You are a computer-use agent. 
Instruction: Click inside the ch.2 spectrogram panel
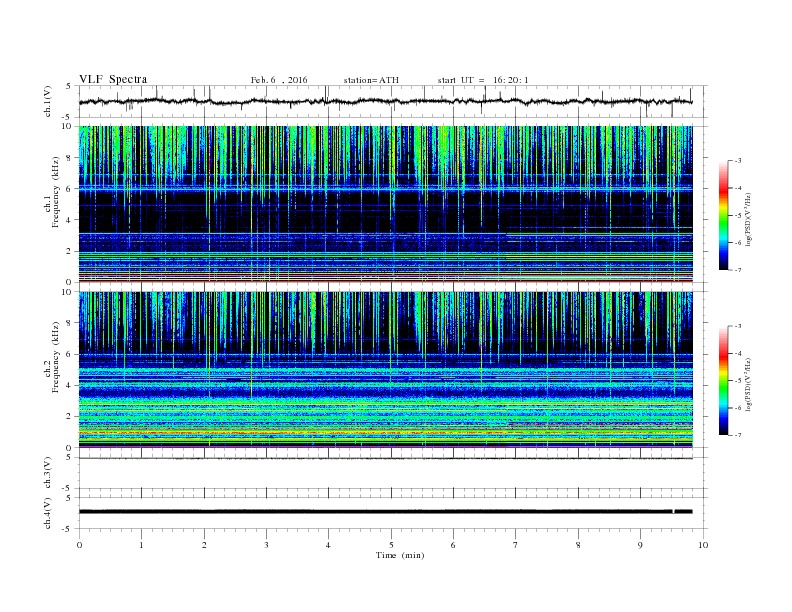[x=386, y=370]
